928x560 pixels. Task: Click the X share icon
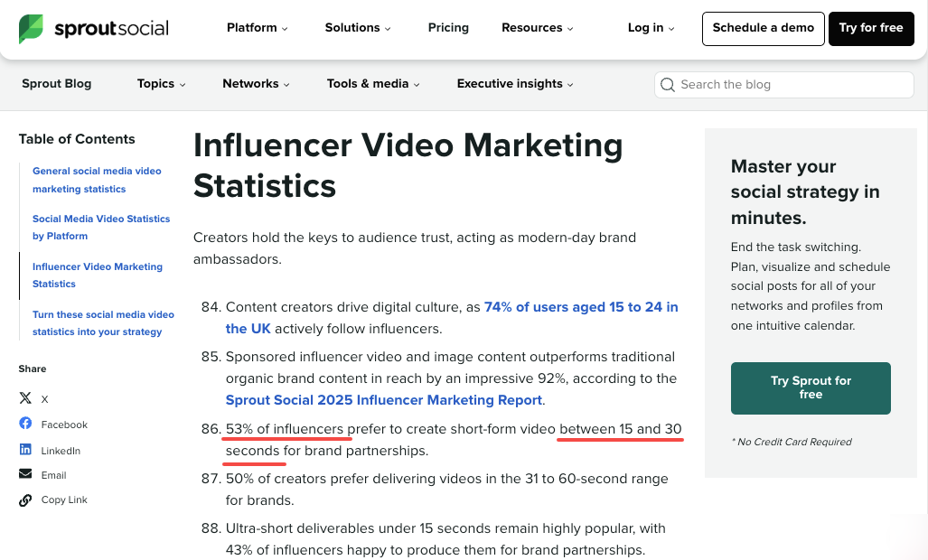coord(25,398)
